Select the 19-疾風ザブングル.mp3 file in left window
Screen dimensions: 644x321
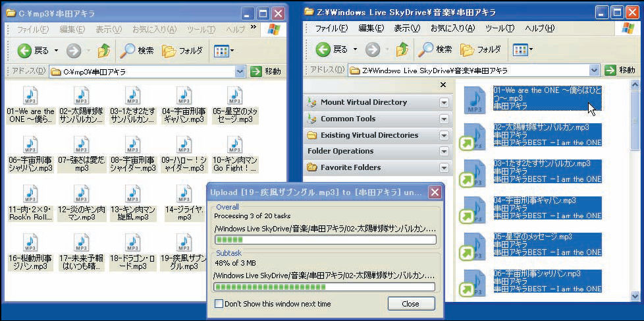184,252
